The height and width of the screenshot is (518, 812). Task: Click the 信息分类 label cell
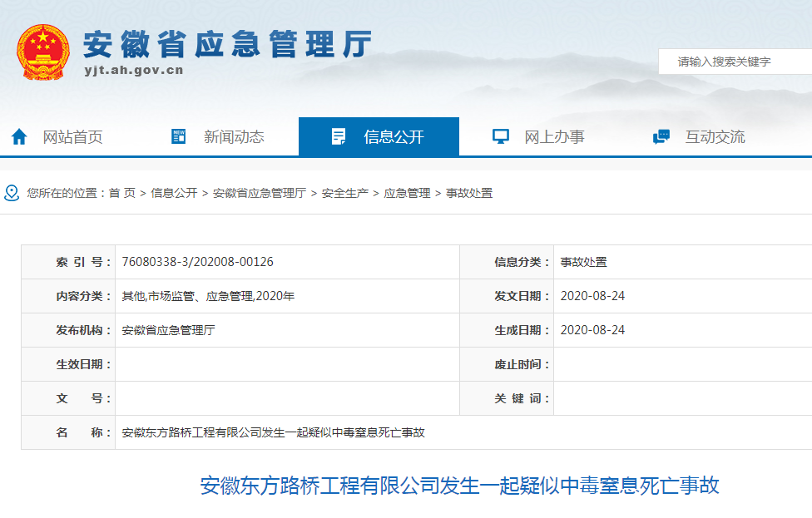[507, 262]
